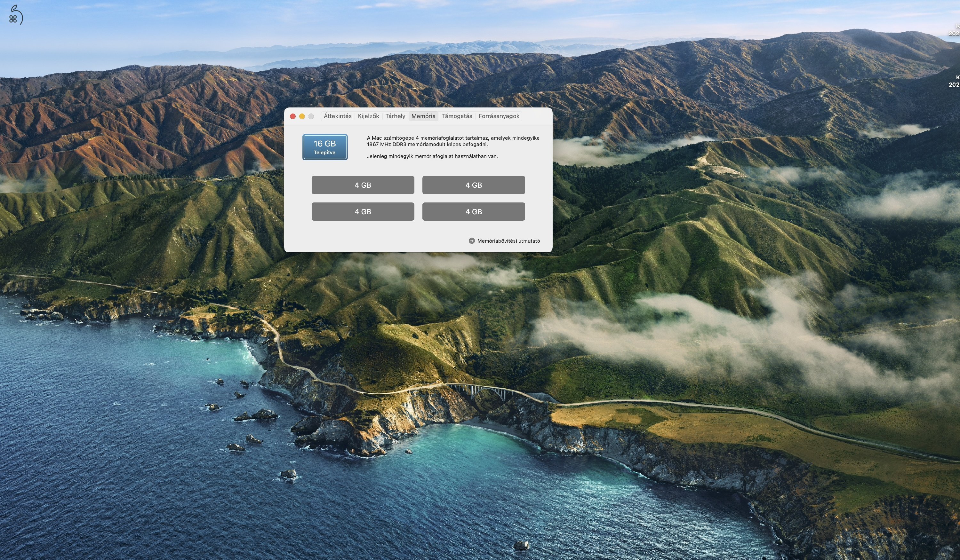Click the gray disabled zoom window button
Screen dimensions: 960x560
[x=311, y=116]
